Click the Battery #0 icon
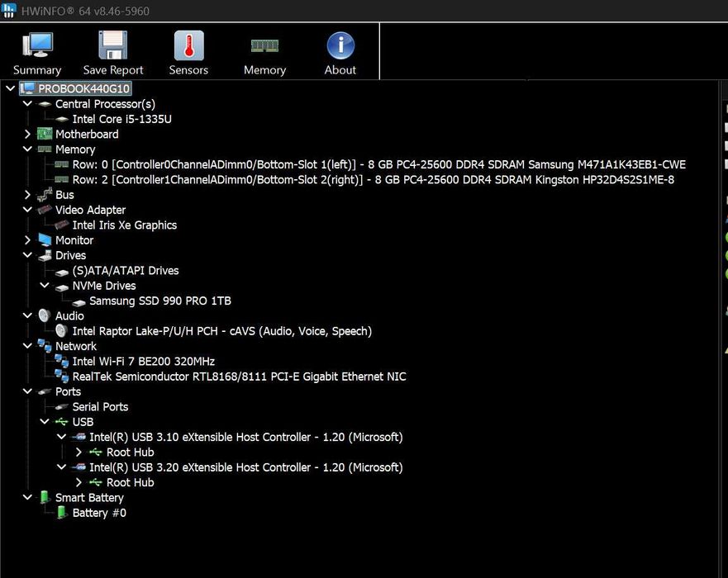Image resolution: width=728 pixels, height=578 pixels. coord(61,513)
